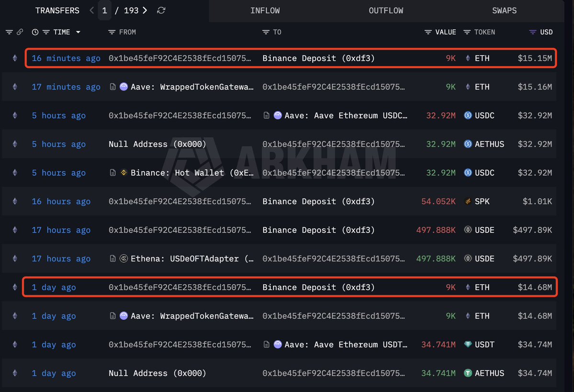Go to previous transfers page
The height and width of the screenshot is (392, 574).
click(x=91, y=11)
